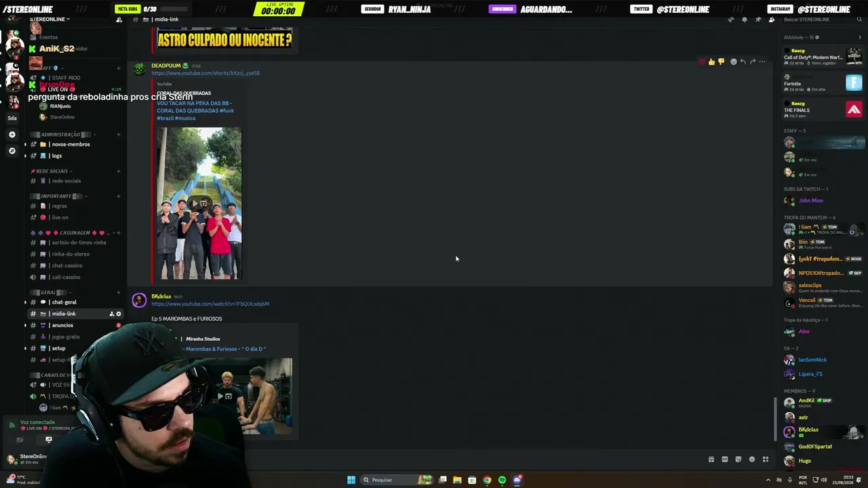Click the invite people icon beside server name
The image size is (868, 488).
point(119,20)
